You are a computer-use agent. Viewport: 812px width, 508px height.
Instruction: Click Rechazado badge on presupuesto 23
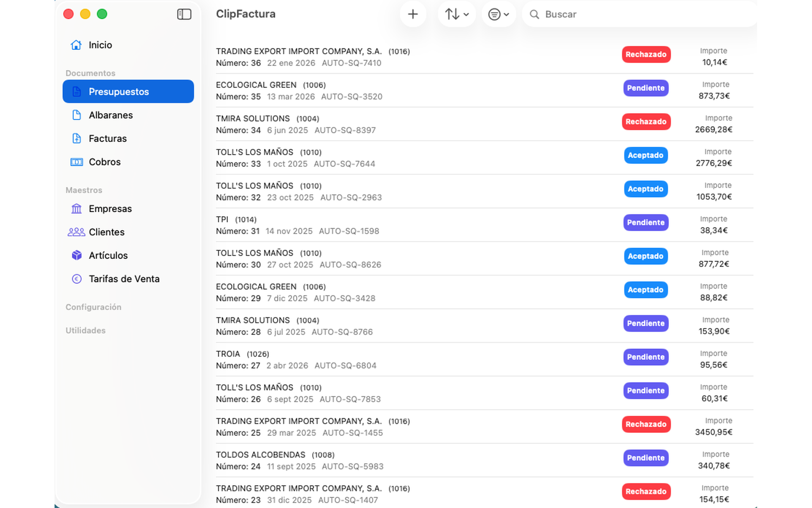(x=646, y=491)
